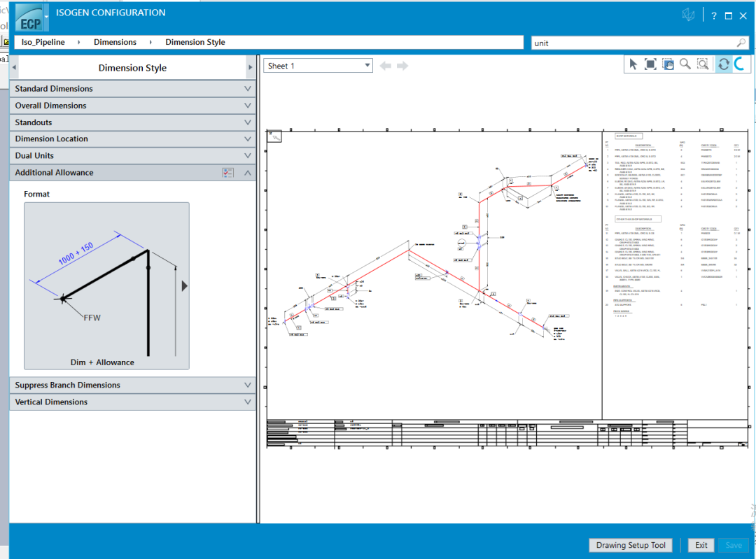Viewport: 756px width, 559px height.
Task: Go to next sheet arrow
Action: 402,66
